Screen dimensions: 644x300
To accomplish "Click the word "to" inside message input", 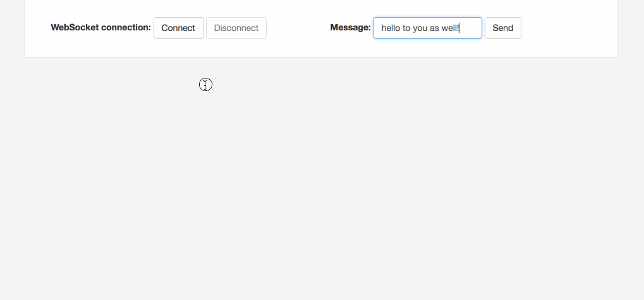I will tap(406, 28).
